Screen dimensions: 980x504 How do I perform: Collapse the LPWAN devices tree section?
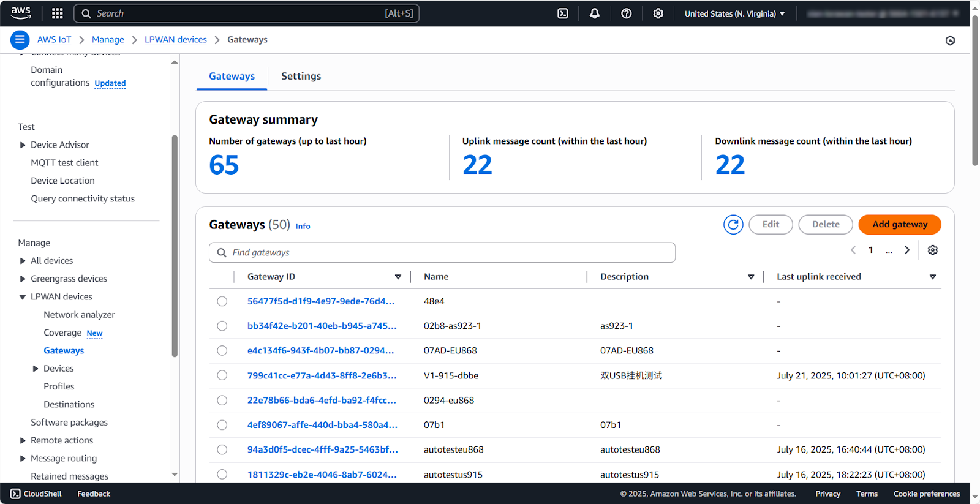coord(23,297)
